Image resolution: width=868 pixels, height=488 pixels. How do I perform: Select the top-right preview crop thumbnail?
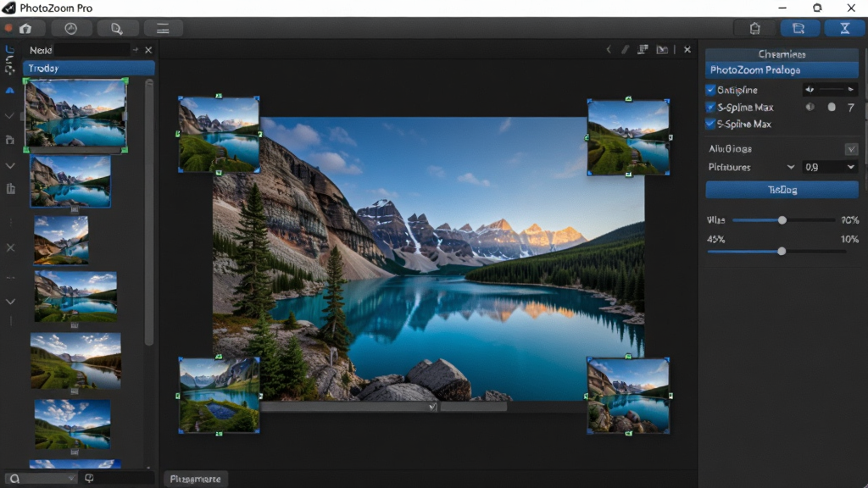pos(628,136)
